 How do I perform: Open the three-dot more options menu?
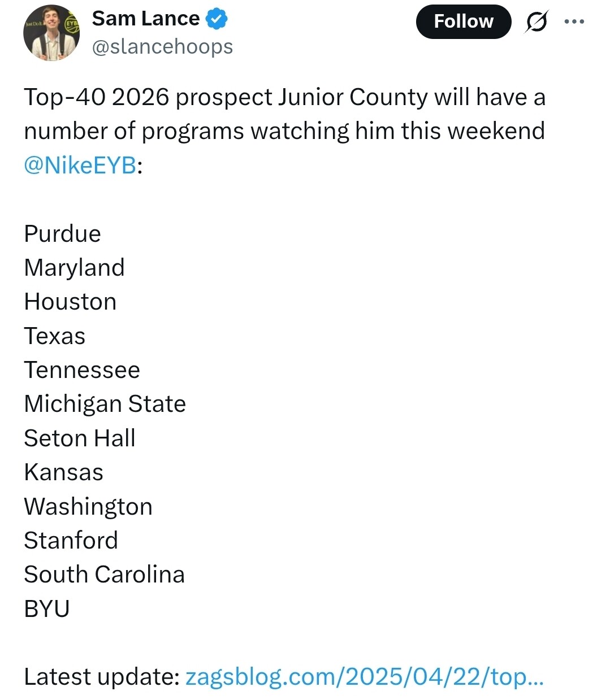[x=574, y=21]
